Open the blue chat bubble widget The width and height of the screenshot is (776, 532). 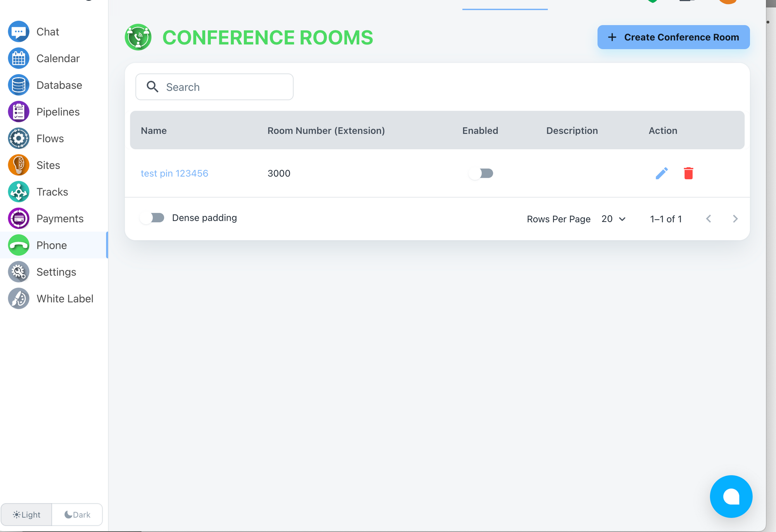tap(731, 496)
